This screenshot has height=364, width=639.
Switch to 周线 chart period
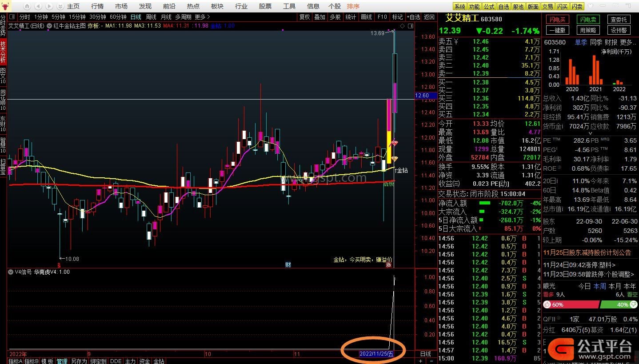[151, 17]
